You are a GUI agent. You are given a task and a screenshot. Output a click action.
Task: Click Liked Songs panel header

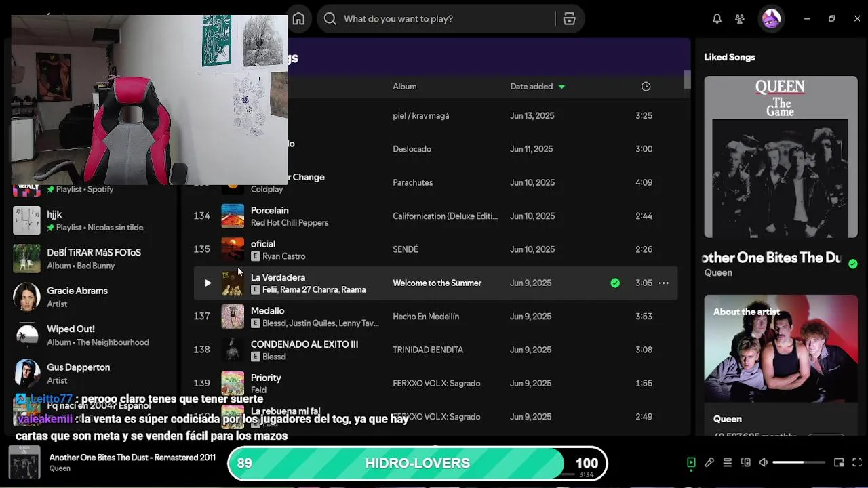point(730,57)
